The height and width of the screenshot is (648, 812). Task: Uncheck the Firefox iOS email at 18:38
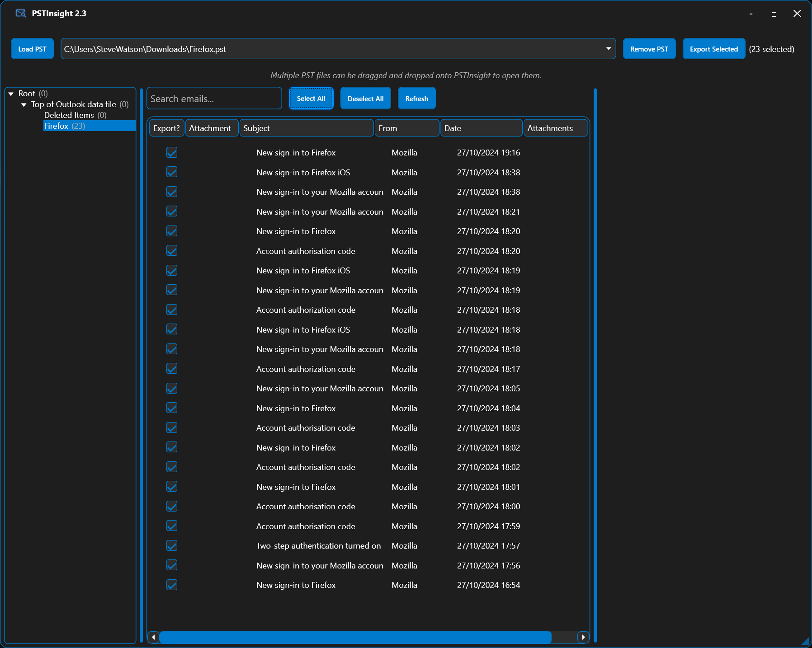pyautogui.click(x=172, y=172)
